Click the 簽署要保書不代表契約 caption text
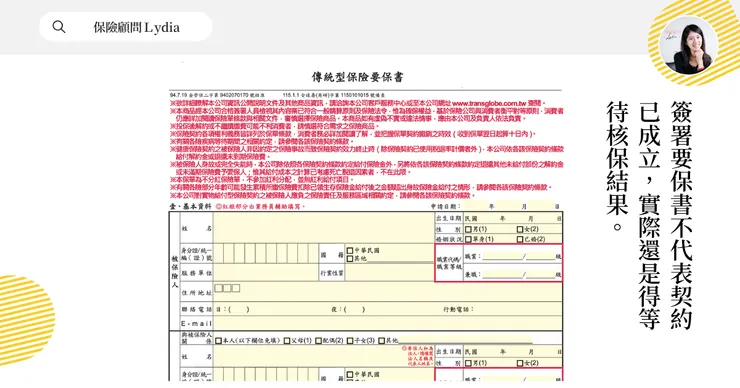The height and width of the screenshot is (388, 740). (x=681, y=215)
